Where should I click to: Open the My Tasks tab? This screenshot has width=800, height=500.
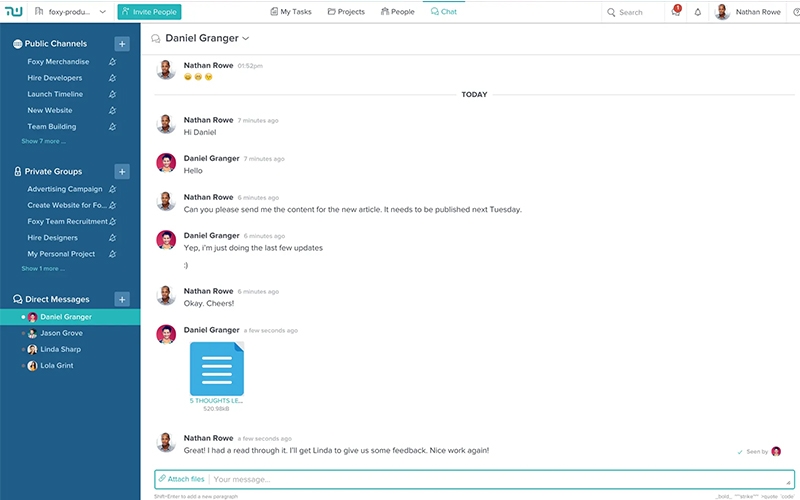click(291, 11)
